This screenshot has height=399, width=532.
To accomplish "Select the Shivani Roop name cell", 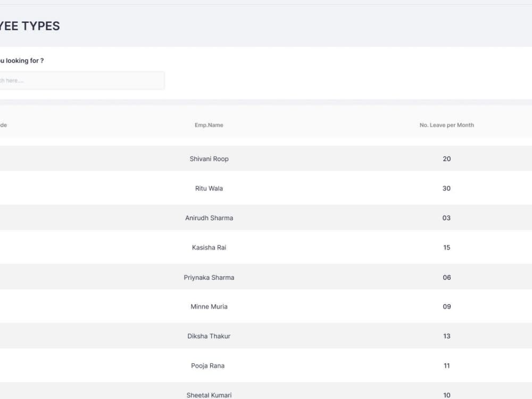I will (x=209, y=159).
